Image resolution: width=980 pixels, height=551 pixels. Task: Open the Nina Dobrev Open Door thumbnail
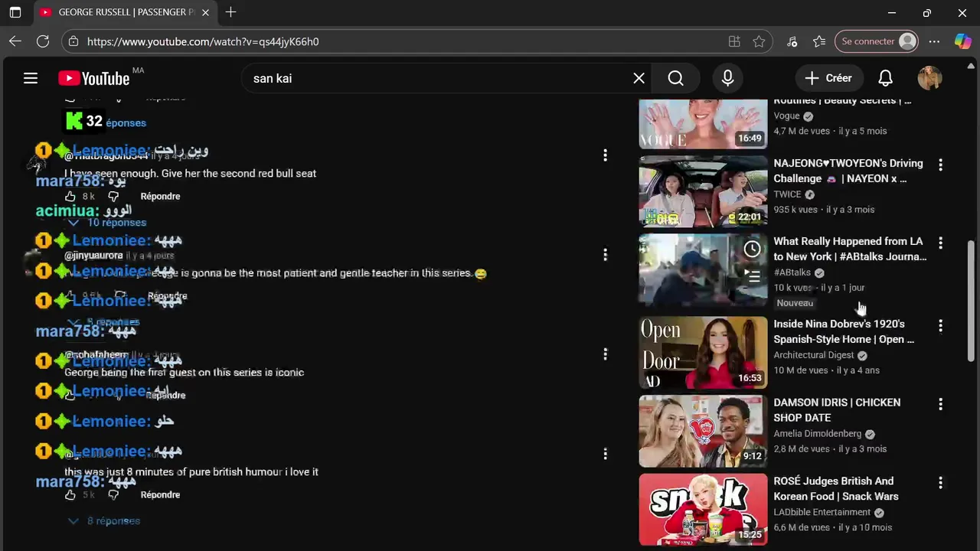(x=703, y=353)
